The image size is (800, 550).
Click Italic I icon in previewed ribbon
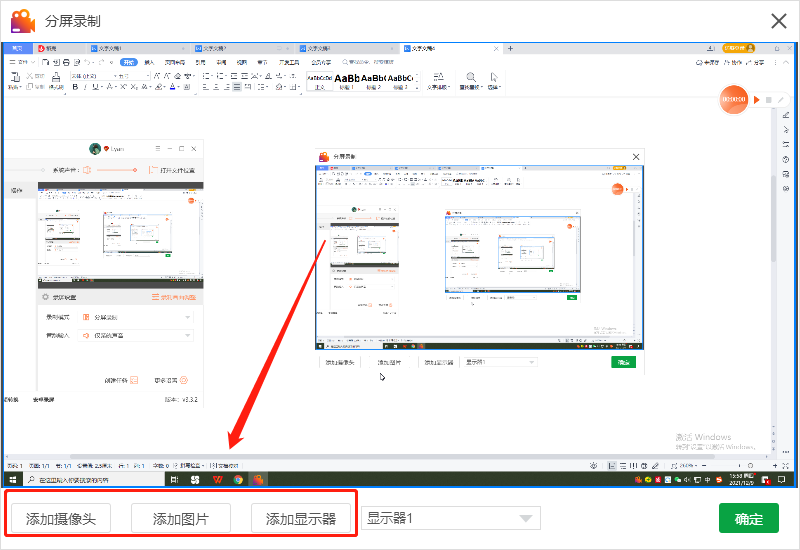pos(85,87)
